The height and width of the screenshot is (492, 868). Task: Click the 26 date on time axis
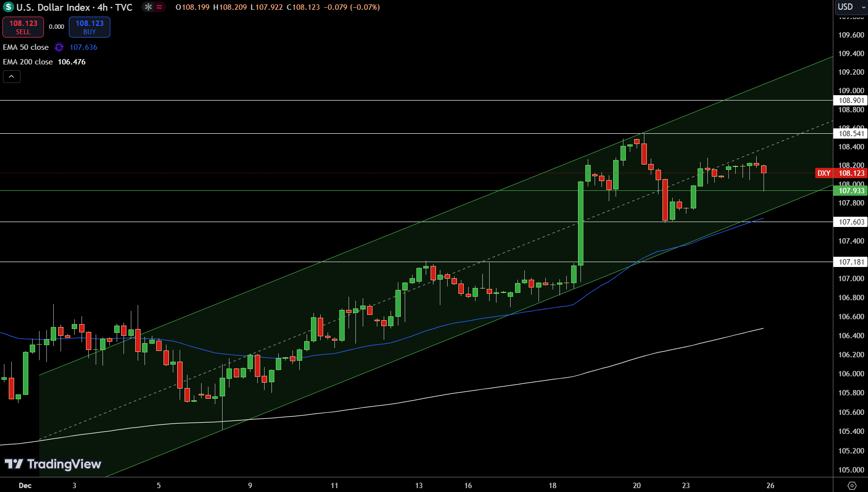tap(770, 486)
